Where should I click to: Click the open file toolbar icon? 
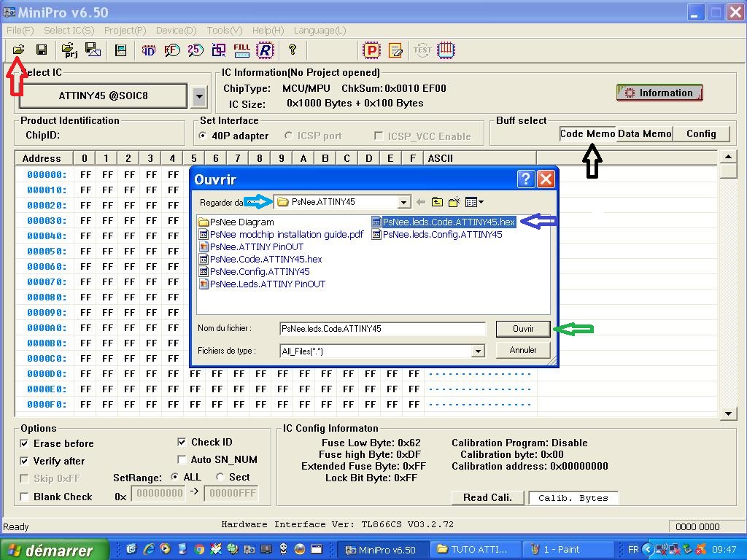pos(18,50)
